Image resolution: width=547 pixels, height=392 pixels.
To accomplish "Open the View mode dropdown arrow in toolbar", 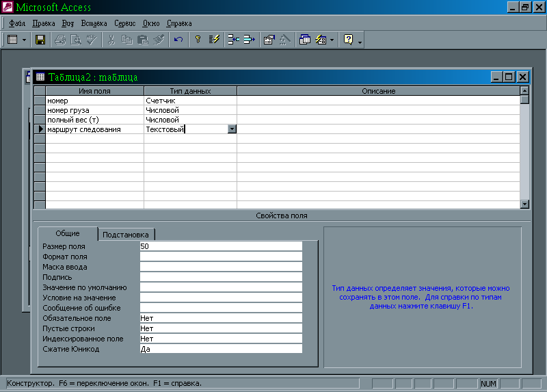I will 25,40.
